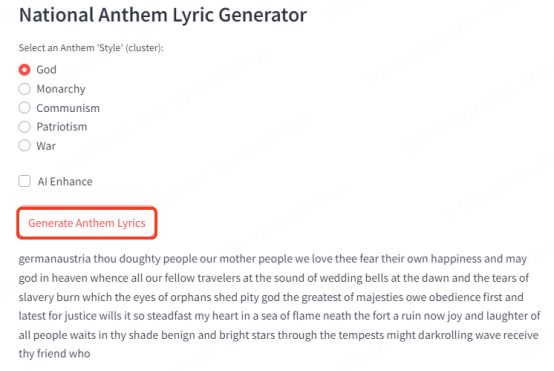Click the 'Patriotism' label text

pyautogui.click(x=62, y=126)
